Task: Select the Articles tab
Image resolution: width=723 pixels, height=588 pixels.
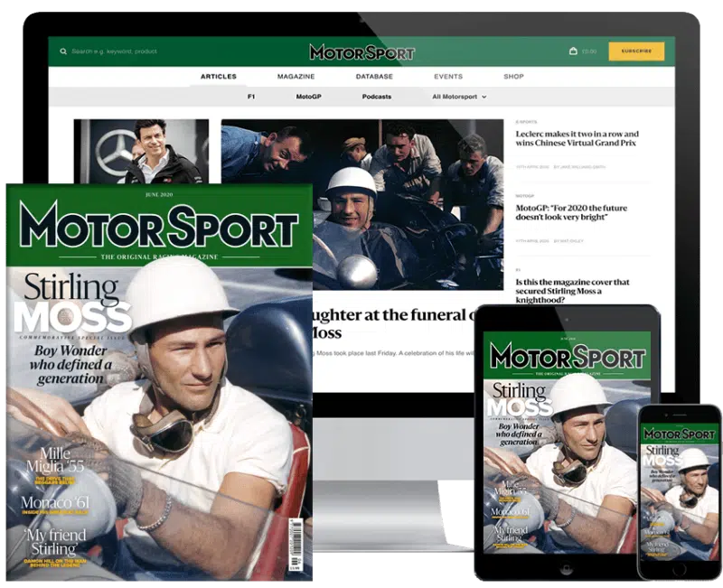Action: (219, 77)
